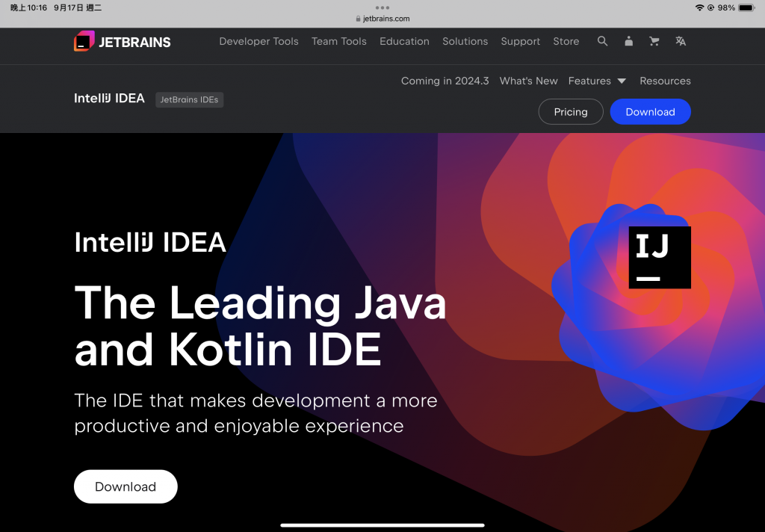765x532 pixels.
Task: Open the language selector icon
Action: (x=681, y=42)
